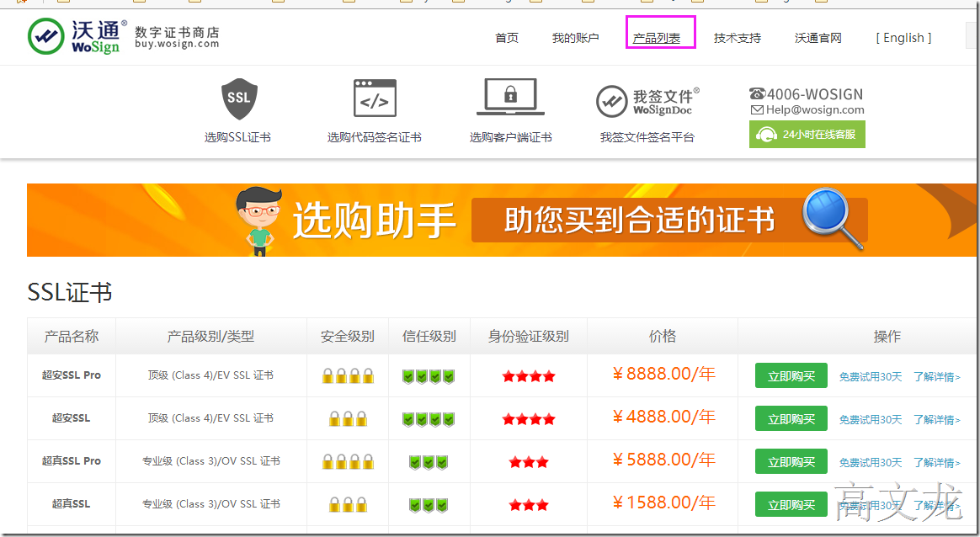Open 了解详情 for 超安SSL Pro
The image size is (980, 537).
(x=937, y=377)
